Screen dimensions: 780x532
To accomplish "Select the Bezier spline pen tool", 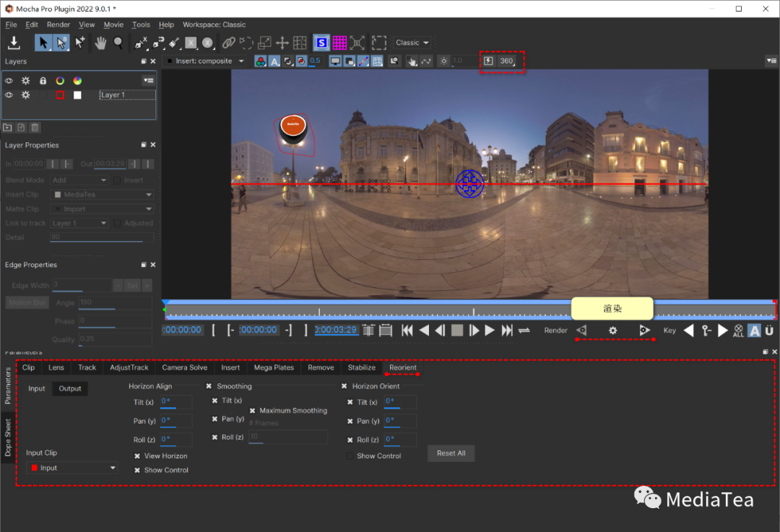I will (158, 43).
